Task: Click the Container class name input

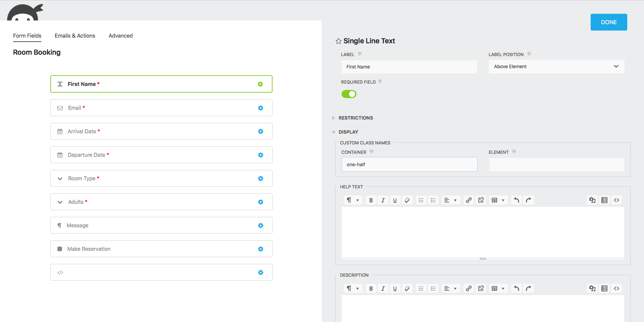Action: pyautogui.click(x=409, y=165)
